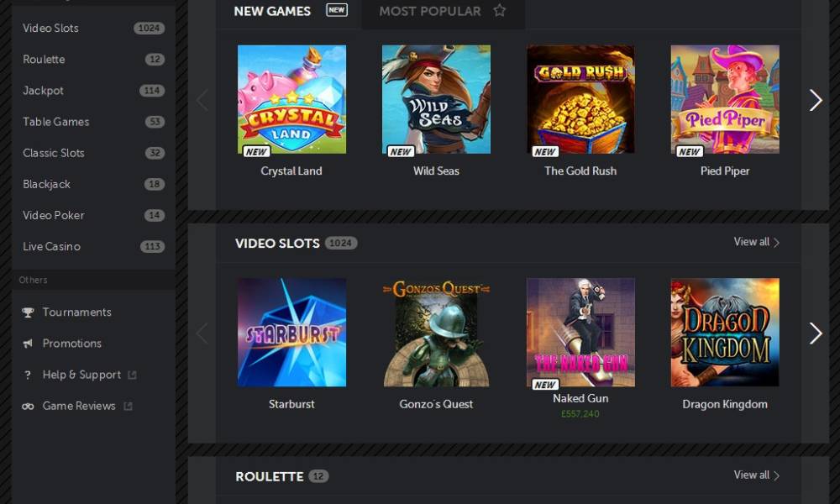The image size is (840, 504).
Task: Click the Tournaments trophy icon
Action: pyautogui.click(x=28, y=312)
